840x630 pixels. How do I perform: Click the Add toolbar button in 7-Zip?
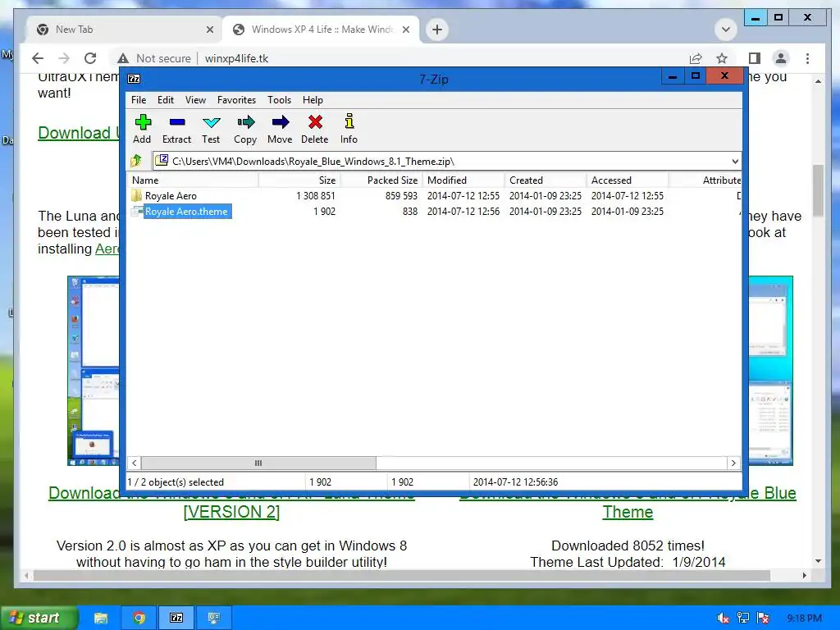(x=143, y=129)
